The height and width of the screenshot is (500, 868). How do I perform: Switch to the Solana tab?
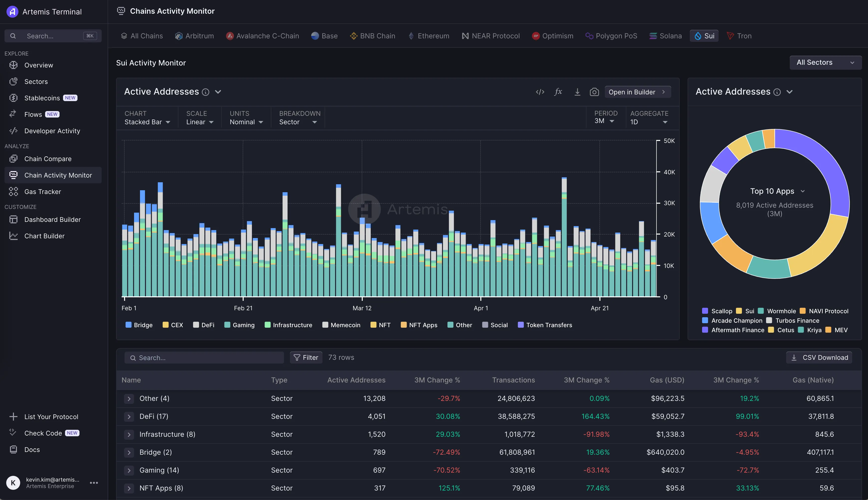pyautogui.click(x=665, y=36)
